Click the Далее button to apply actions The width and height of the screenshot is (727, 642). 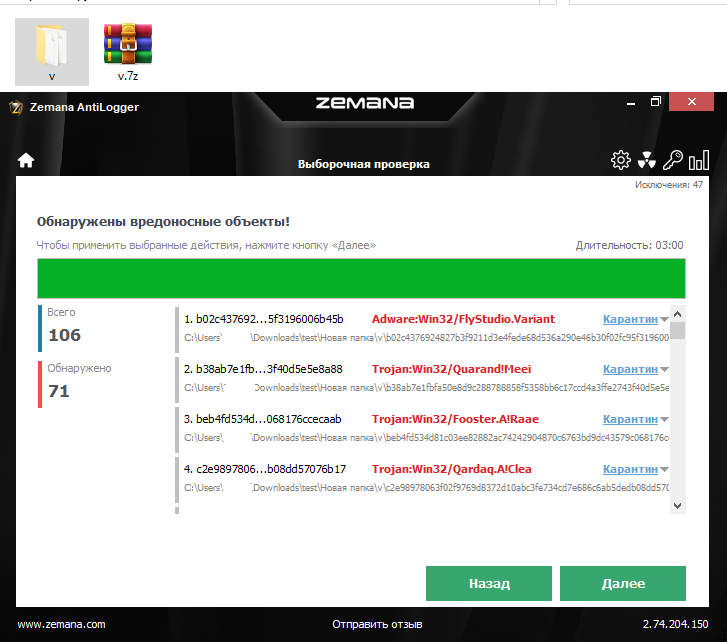pyautogui.click(x=623, y=583)
